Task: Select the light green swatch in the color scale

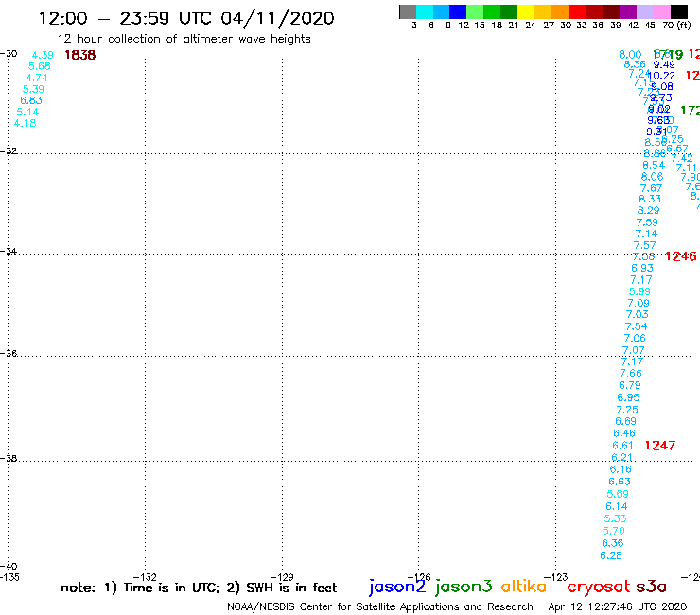Action: [x=475, y=12]
